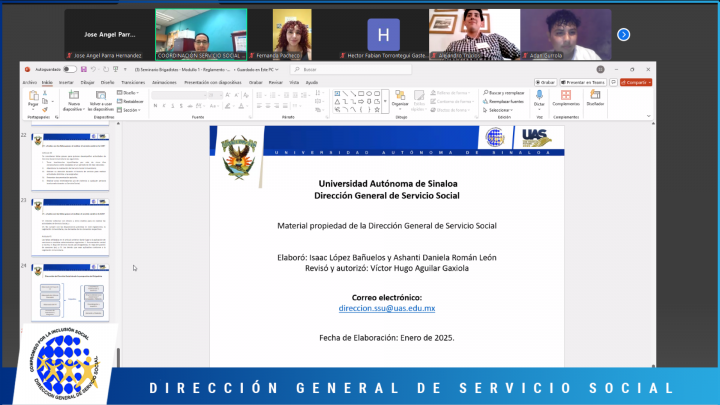This screenshot has width=720, height=405.
Task: Click the Redo arrow icon
Action: pyautogui.click(x=106, y=69)
